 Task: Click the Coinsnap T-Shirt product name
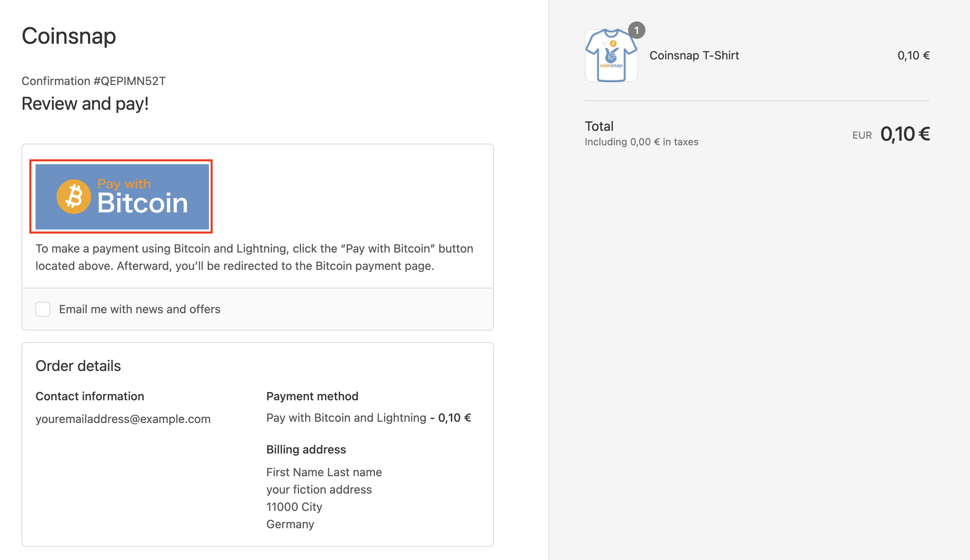point(694,55)
